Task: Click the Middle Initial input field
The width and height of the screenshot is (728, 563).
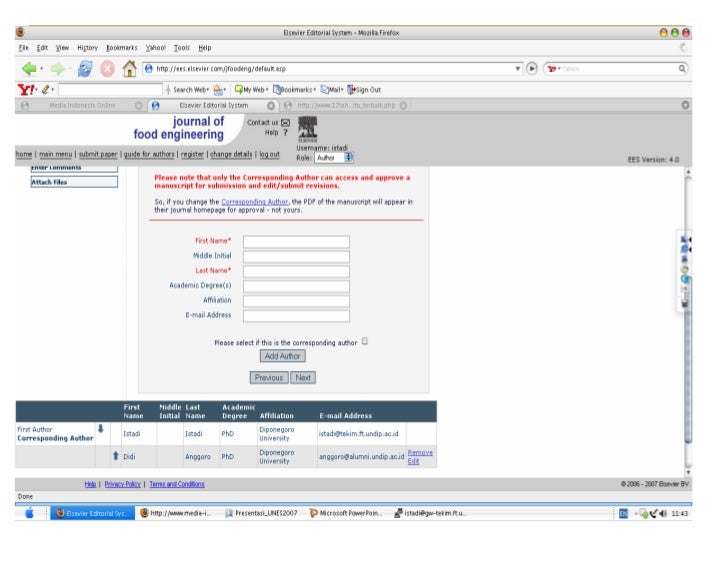Action: pos(296,256)
